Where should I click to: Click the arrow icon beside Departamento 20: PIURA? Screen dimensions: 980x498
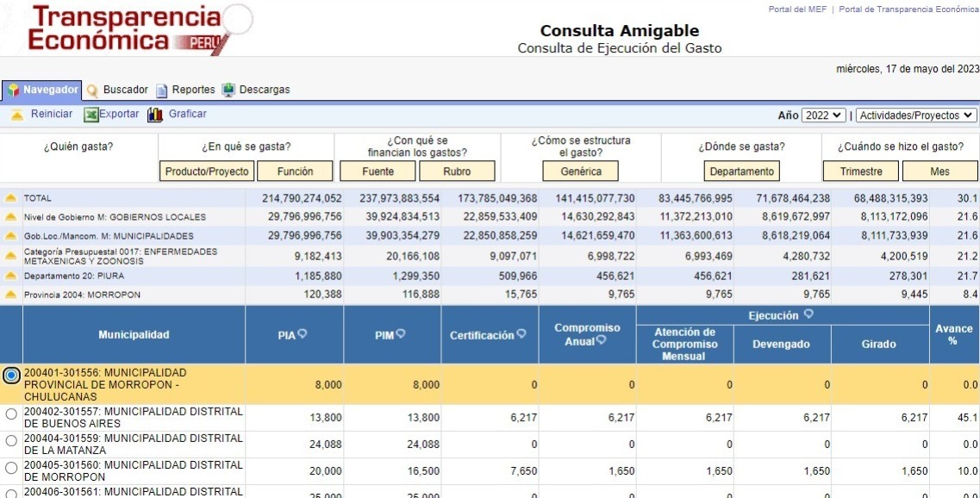[11, 276]
